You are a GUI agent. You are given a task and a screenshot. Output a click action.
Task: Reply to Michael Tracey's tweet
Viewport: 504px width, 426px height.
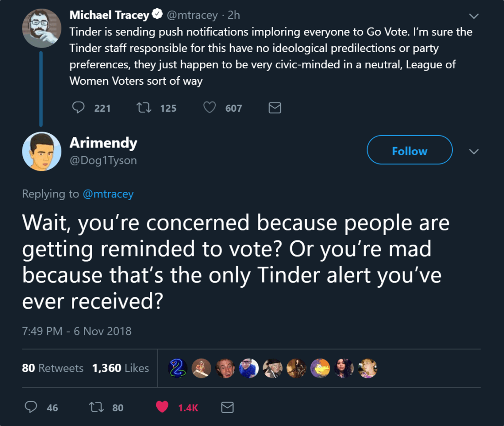tap(79, 108)
